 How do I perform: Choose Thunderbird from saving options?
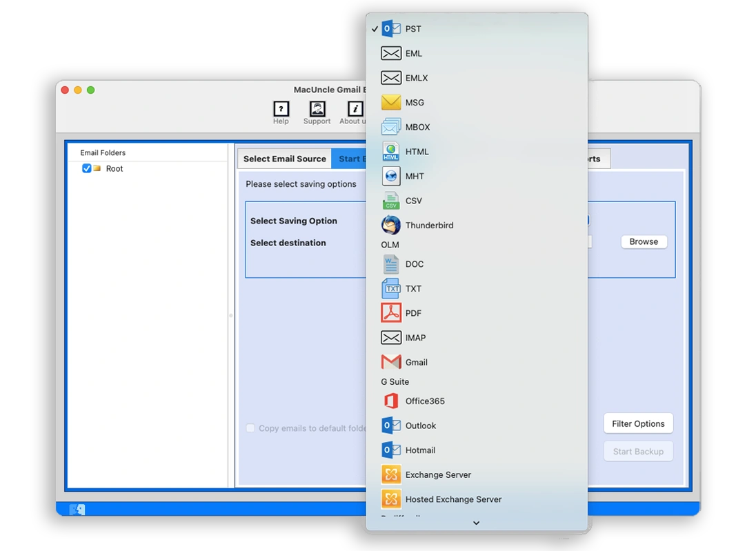477,225
